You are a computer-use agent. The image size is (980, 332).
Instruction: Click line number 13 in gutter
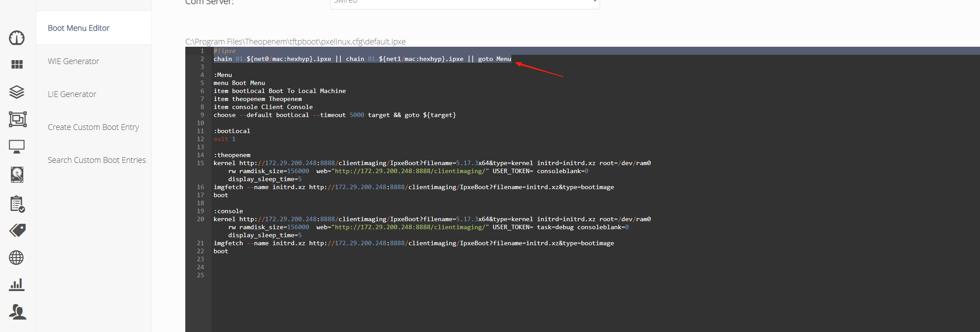(200, 147)
